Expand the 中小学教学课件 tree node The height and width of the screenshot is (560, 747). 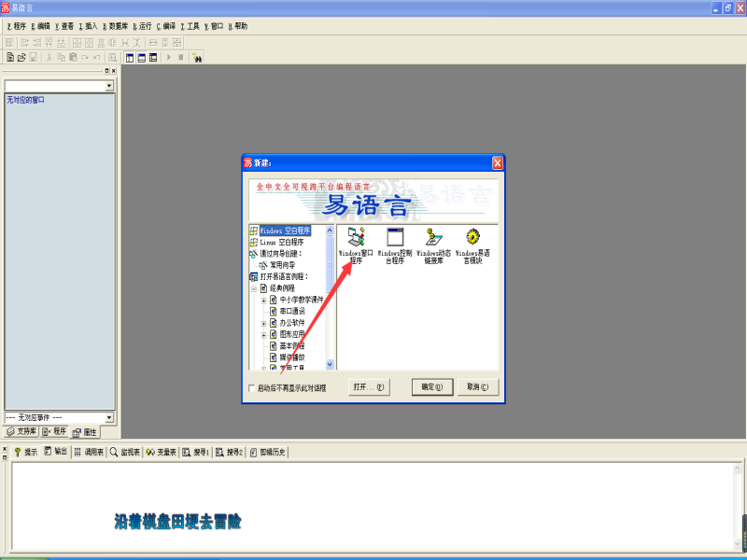pyautogui.click(x=263, y=301)
